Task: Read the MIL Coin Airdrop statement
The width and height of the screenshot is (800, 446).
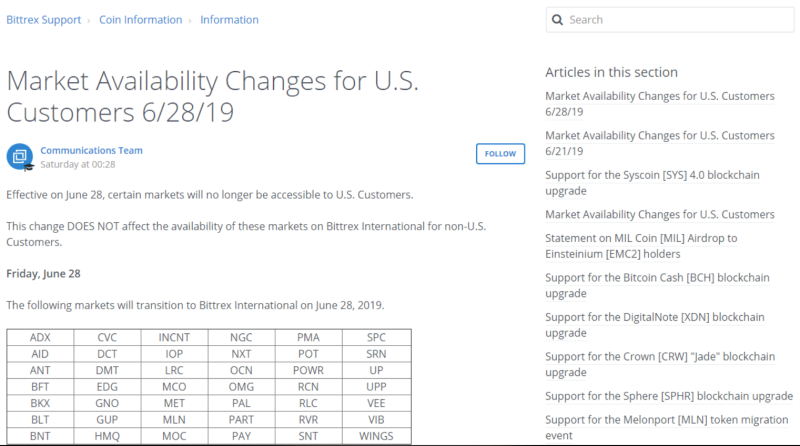Action: pyautogui.click(x=641, y=246)
